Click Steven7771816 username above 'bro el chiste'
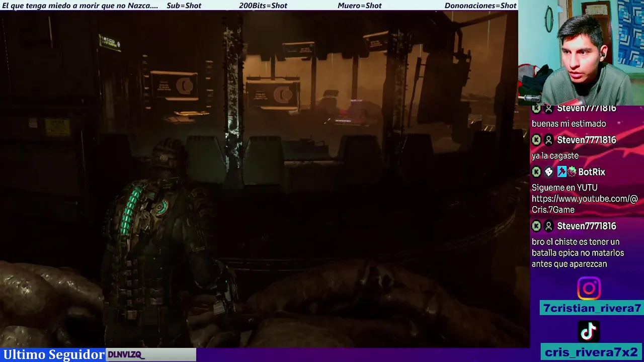 pyautogui.click(x=587, y=226)
